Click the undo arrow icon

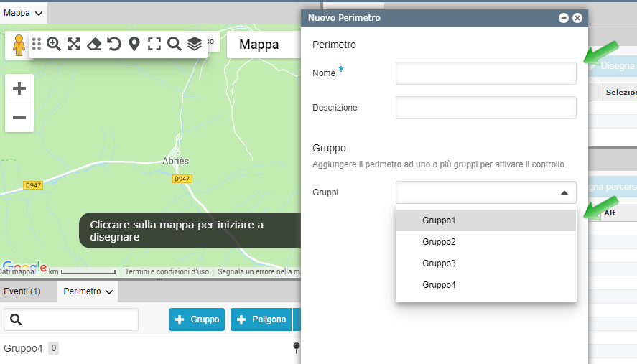tap(113, 44)
